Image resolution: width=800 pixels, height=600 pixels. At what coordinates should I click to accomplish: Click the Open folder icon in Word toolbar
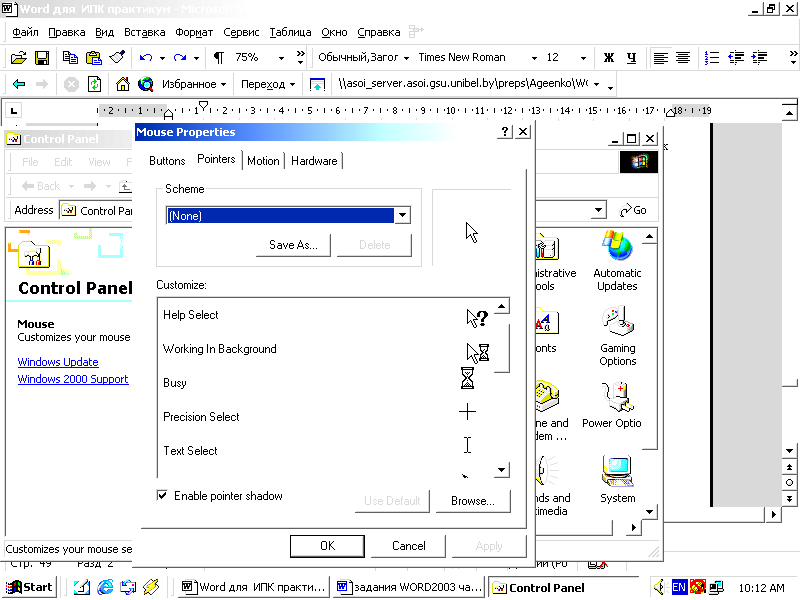tap(19, 58)
